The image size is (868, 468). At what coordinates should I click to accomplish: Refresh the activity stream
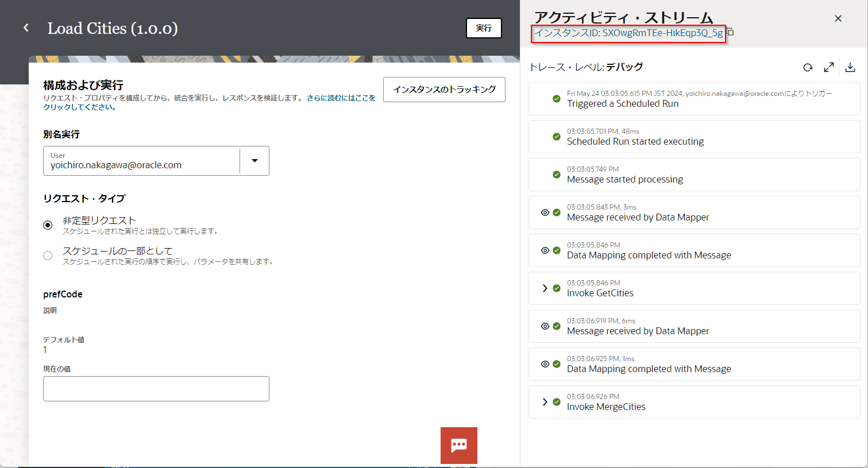[x=808, y=68]
